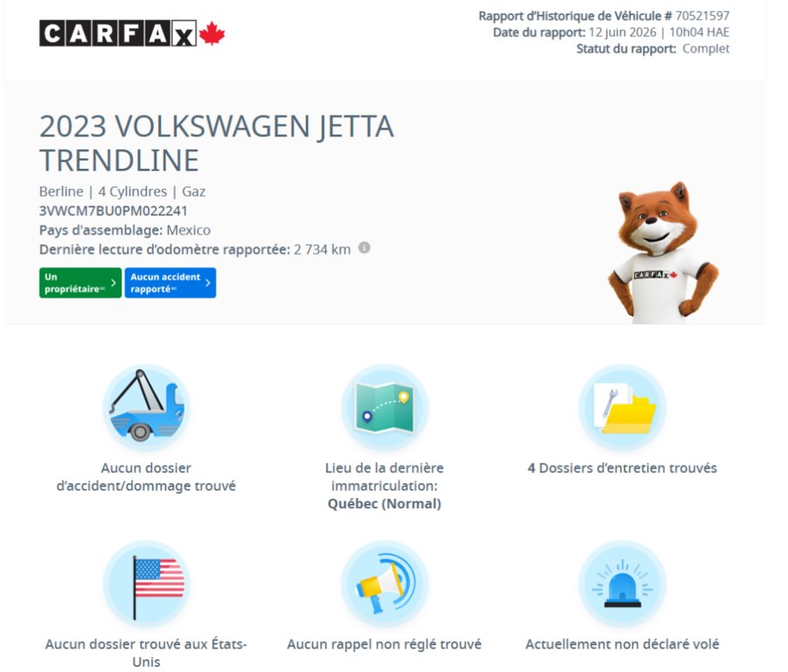Click report number 70521597
Image resolution: width=788 pixels, height=672 pixels.
coord(702,16)
